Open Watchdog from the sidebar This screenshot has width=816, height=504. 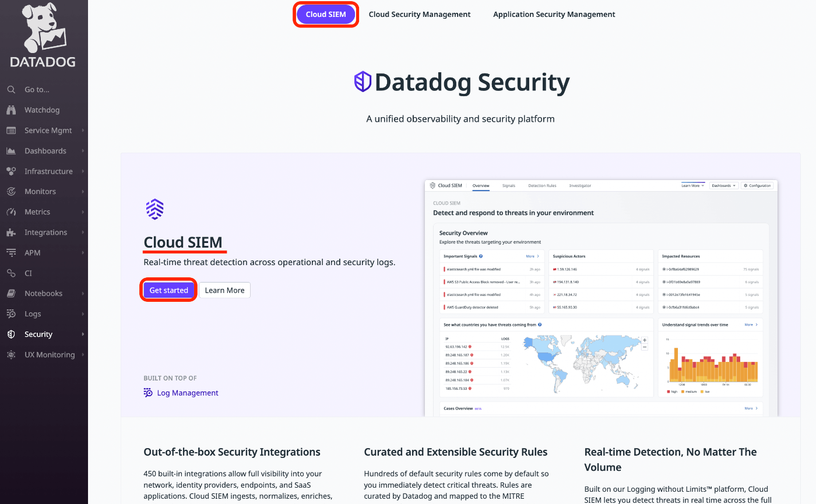[42, 110]
